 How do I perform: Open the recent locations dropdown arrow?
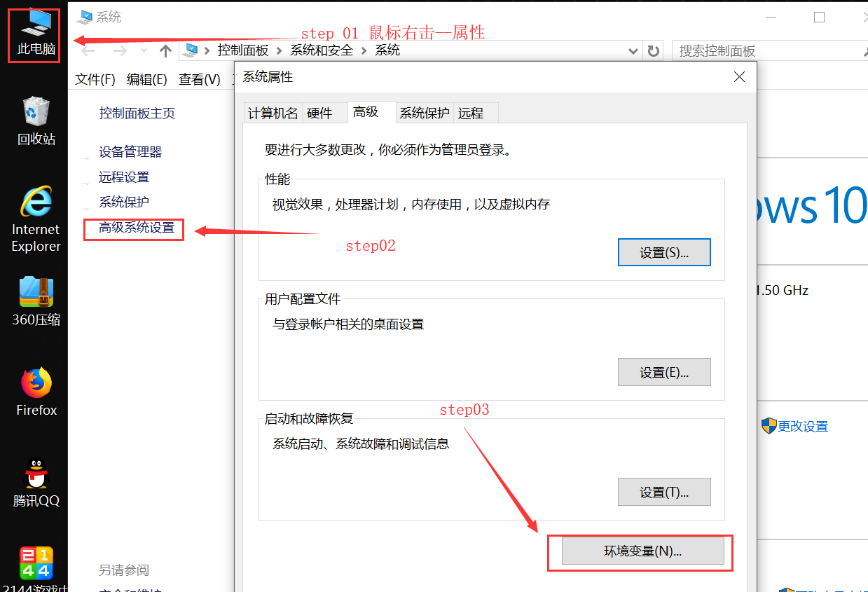(144, 50)
